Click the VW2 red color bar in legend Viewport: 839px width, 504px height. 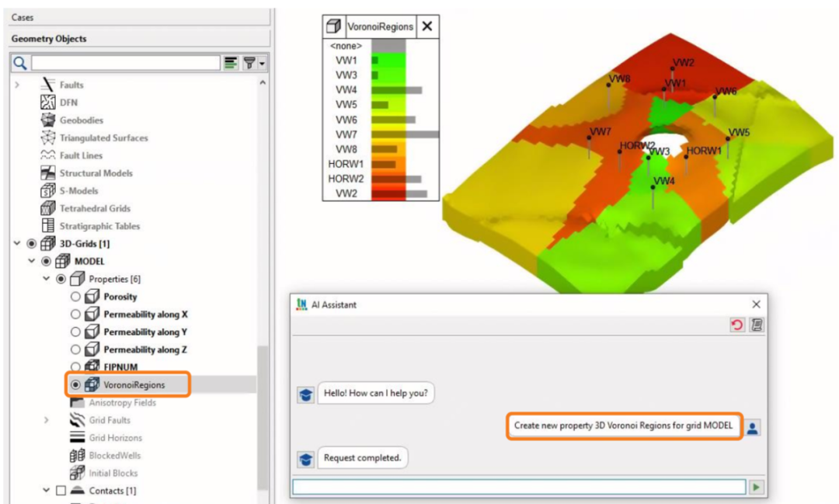pyautogui.click(x=388, y=193)
